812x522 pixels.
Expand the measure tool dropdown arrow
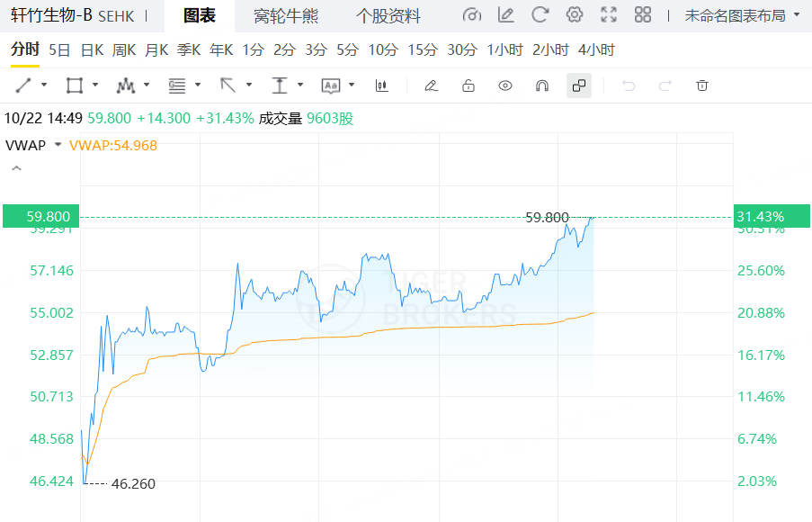click(300, 85)
